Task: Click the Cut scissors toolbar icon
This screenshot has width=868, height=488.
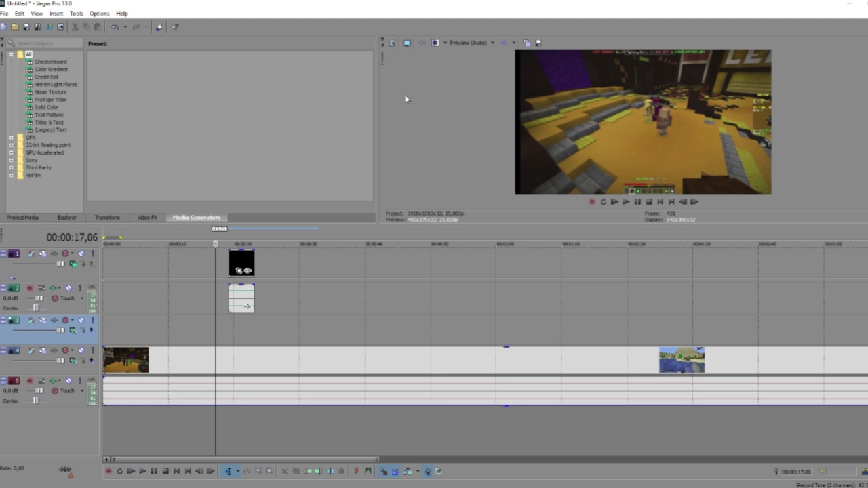Action: [x=75, y=27]
